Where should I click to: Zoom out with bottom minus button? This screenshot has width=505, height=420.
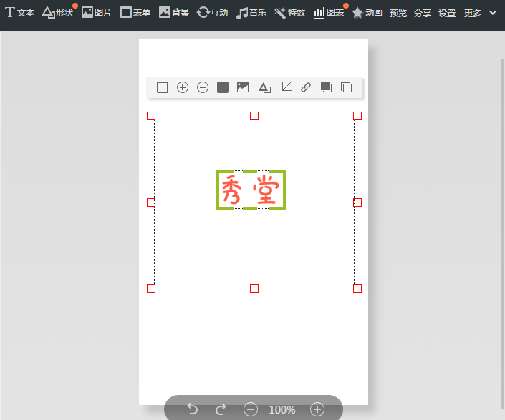coord(251,409)
